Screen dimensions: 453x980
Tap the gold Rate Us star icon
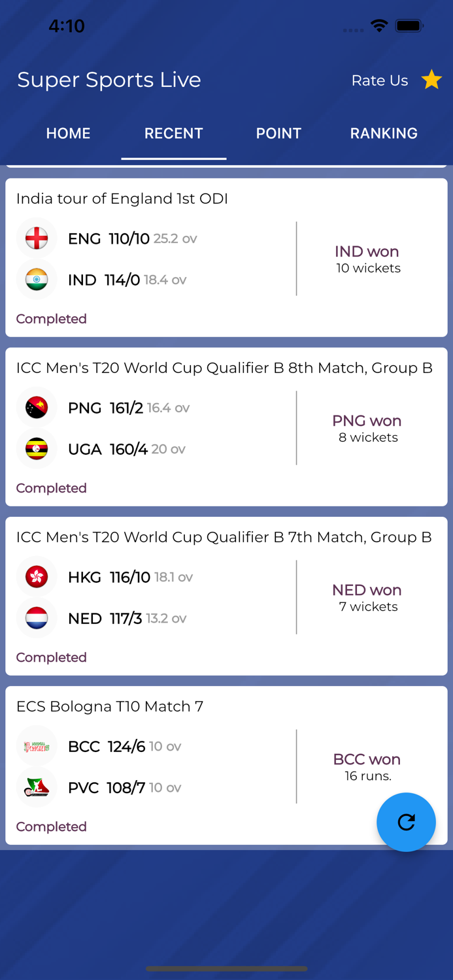coord(431,80)
